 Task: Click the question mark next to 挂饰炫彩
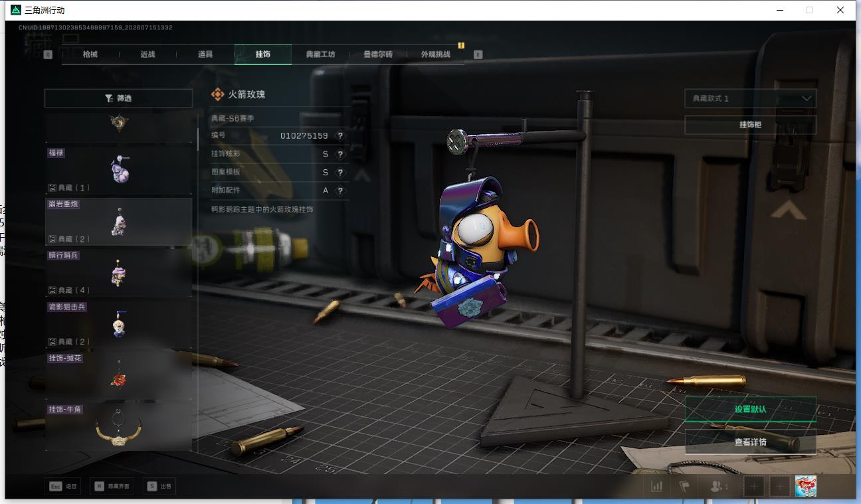[x=340, y=154]
